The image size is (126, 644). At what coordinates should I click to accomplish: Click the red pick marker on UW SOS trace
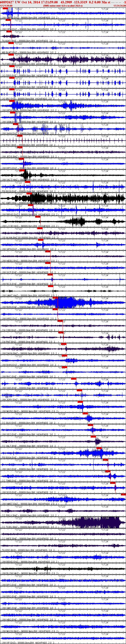(113, 483)
